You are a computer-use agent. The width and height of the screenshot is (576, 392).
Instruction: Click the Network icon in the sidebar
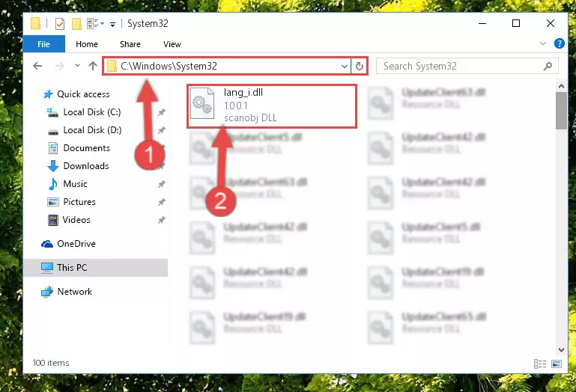click(47, 292)
